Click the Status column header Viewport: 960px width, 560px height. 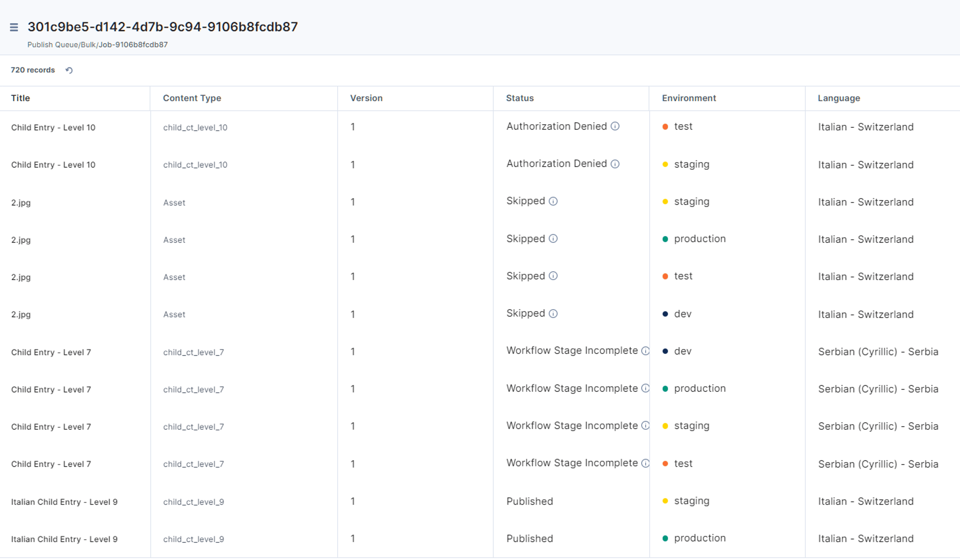click(x=519, y=98)
